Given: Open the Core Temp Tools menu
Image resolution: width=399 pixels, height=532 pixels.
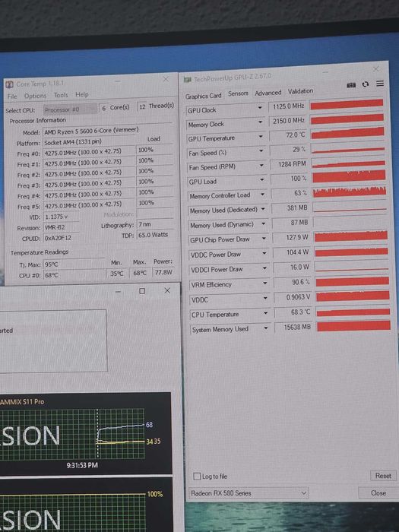Looking at the screenshot, I should click(x=61, y=95).
